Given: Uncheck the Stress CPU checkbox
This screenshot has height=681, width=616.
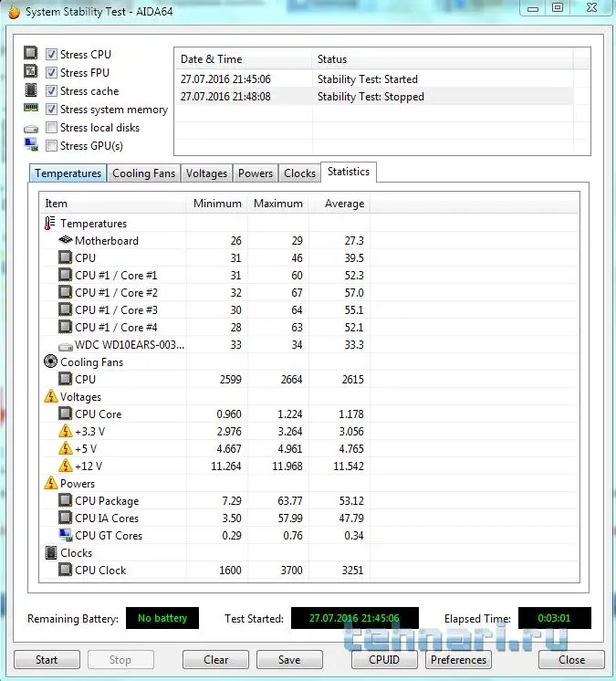Looking at the screenshot, I should pos(51,54).
